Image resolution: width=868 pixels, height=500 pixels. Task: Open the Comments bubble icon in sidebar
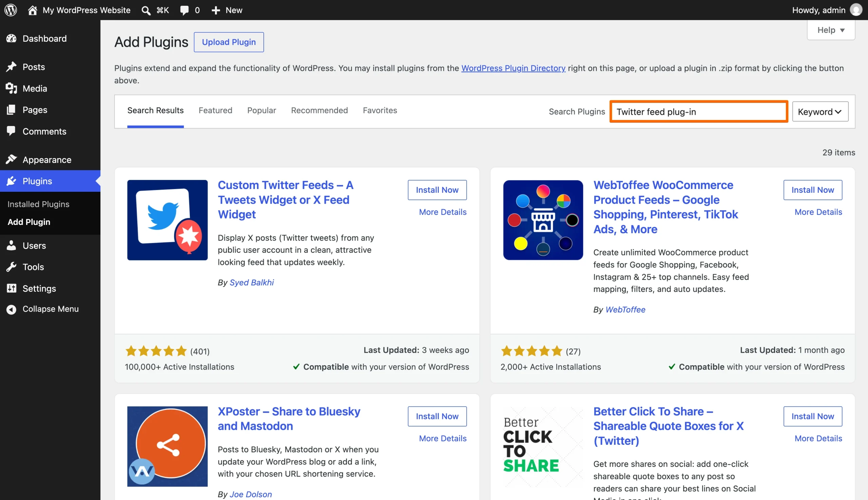[x=11, y=131]
